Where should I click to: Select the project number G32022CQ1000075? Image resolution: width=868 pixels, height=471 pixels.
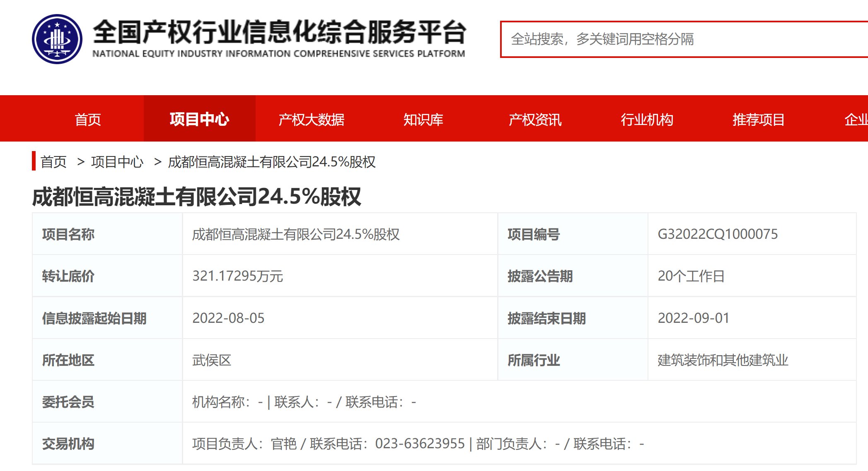[x=718, y=234]
